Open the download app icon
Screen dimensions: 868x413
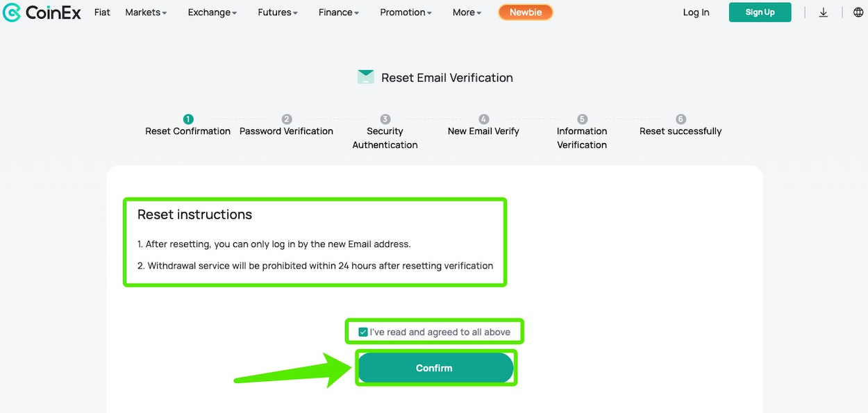pyautogui.click(x=824, y=12)
